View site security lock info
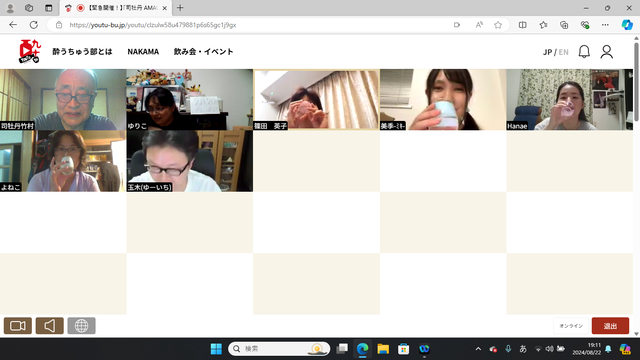 tap(59, 25)
